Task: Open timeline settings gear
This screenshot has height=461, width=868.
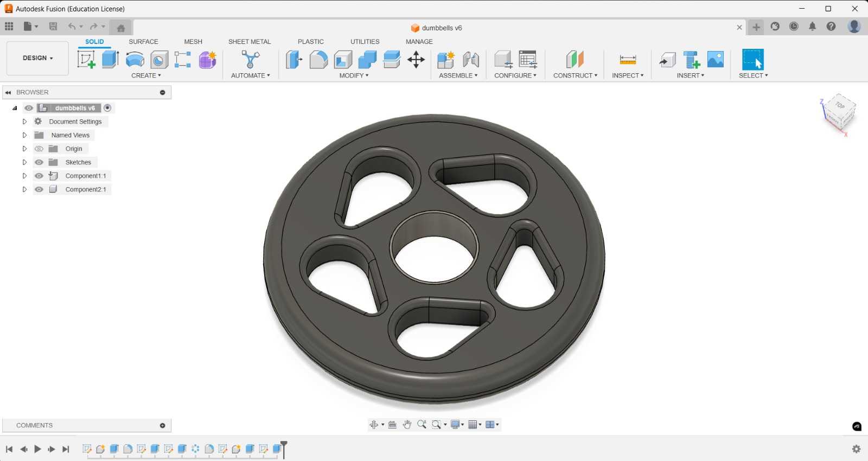Action: pyautogui.click(x=856, y=449)
